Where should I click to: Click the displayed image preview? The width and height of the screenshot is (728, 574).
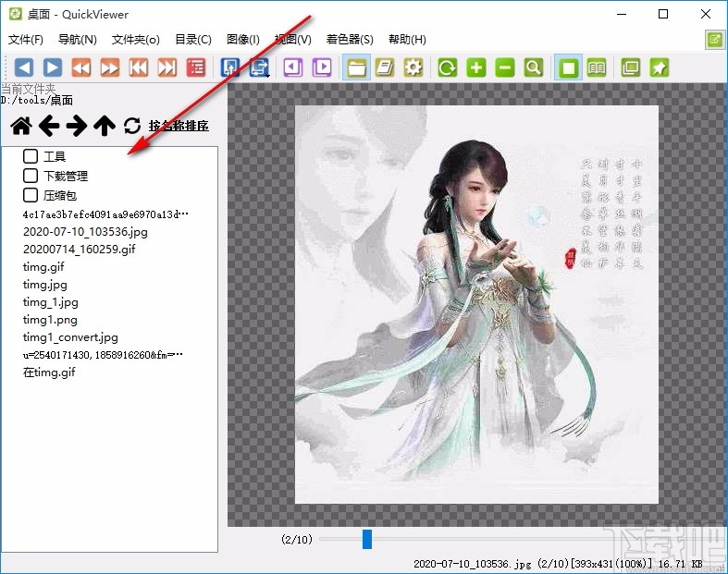(x=476, y=304)
